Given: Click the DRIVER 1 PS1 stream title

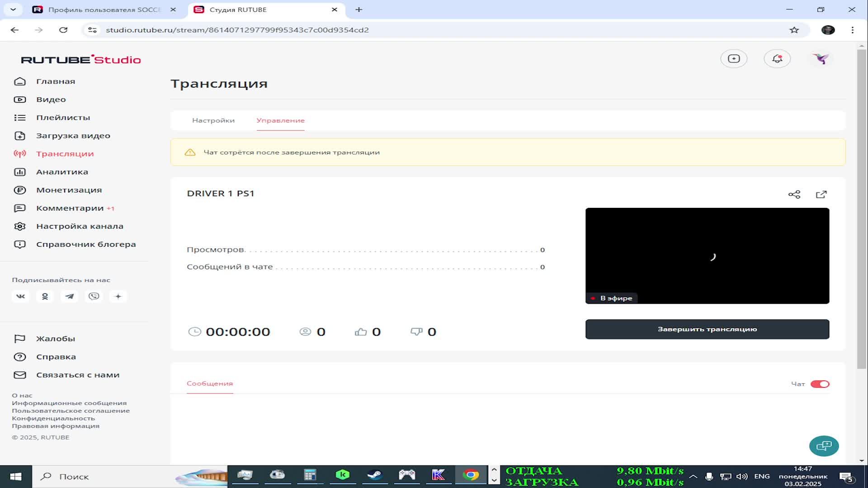Looking at the screenshot, I should tap(221, 193).
